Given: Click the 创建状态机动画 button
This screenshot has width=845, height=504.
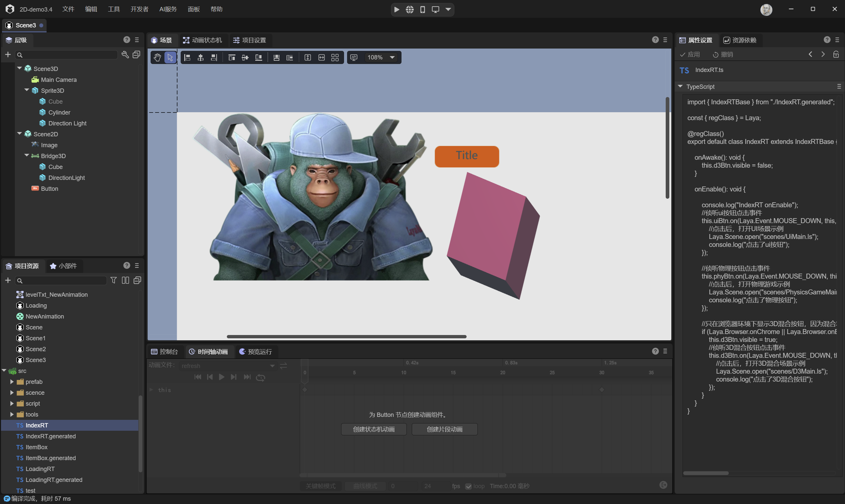Looking at the screenshot, I should [x=374, y=429].
